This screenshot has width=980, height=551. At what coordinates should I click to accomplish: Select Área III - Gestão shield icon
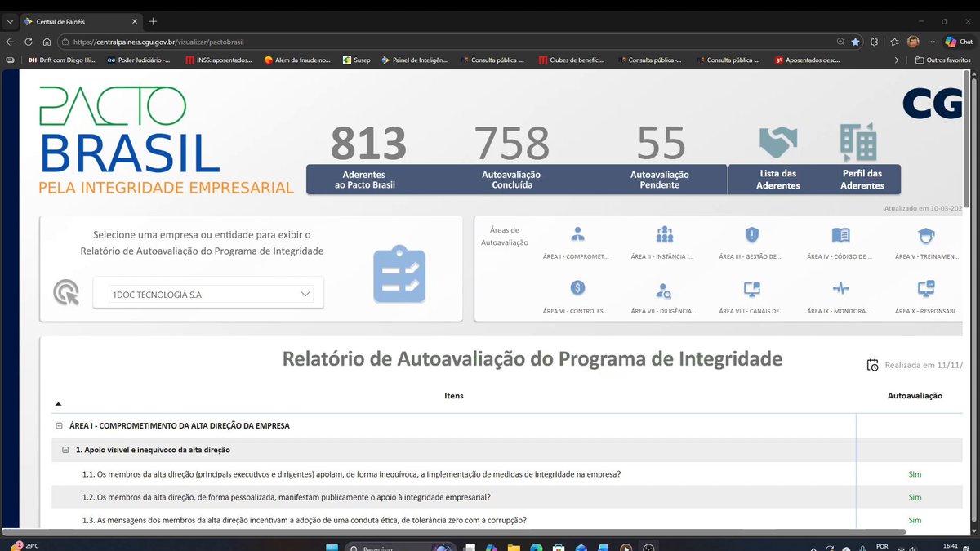point(752,235)
